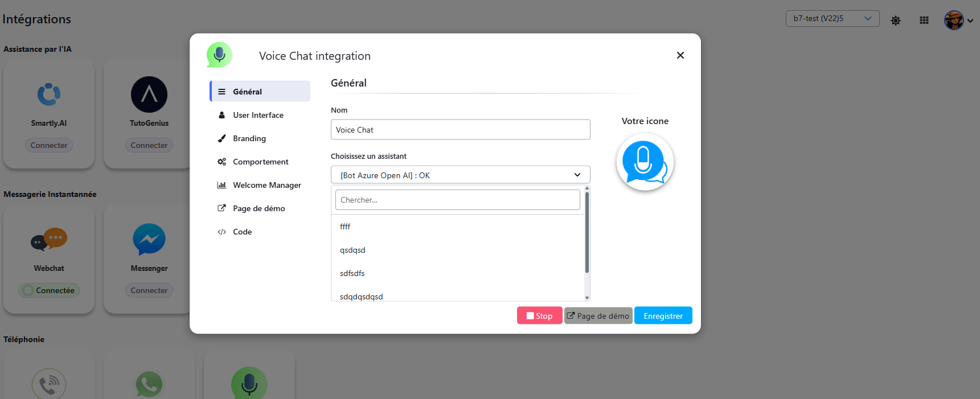Select the sdqdqsdqsd assistant option
Viewport: 980px width, 399px height.
[458, 296]
